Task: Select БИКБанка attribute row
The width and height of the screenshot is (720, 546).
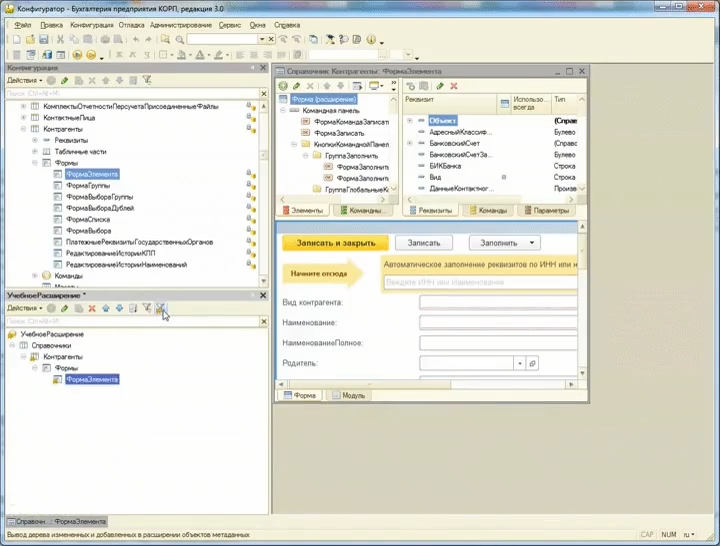Action: click(445, 166)
